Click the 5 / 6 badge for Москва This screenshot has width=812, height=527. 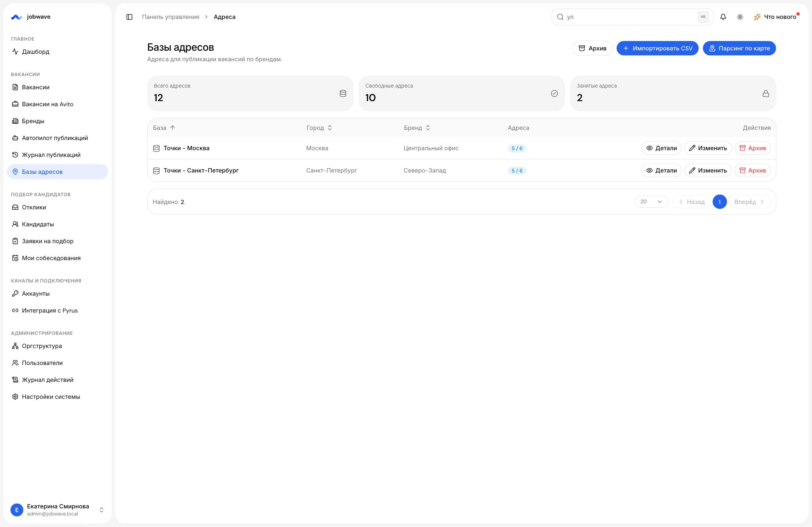[517, 148]
